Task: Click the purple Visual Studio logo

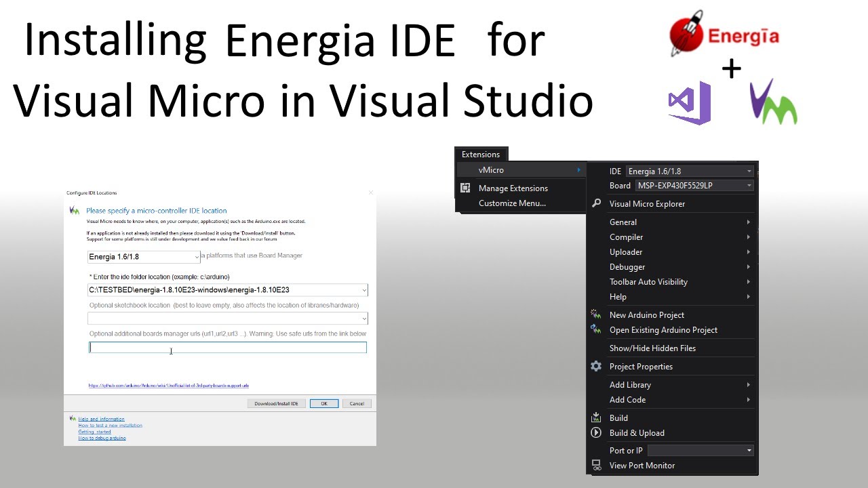Action: [x=690, y=102]
